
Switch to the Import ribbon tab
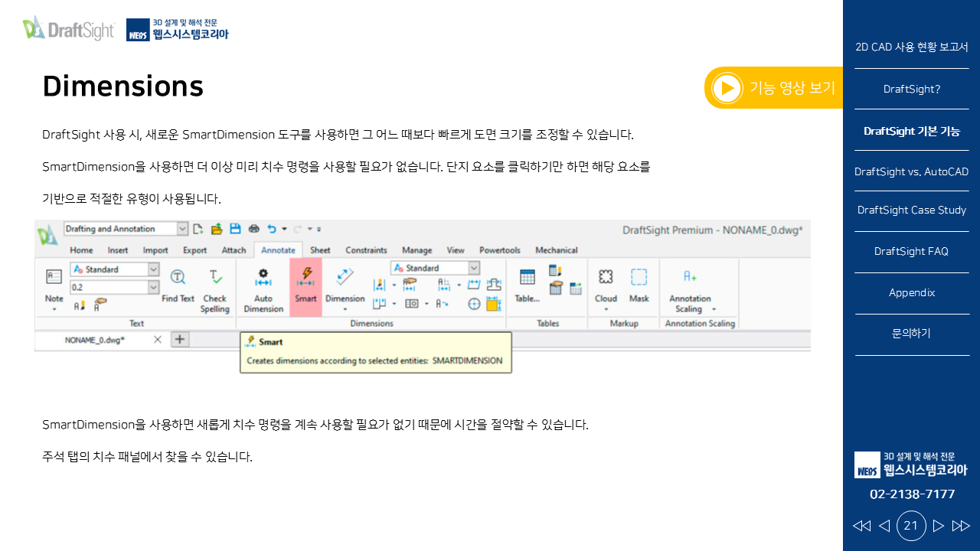coord(155,250)
